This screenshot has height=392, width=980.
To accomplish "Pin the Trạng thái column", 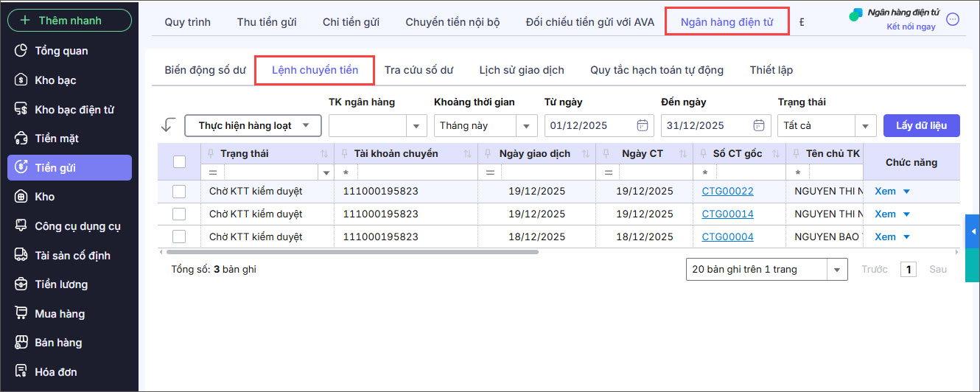I will tap(211, 154).
